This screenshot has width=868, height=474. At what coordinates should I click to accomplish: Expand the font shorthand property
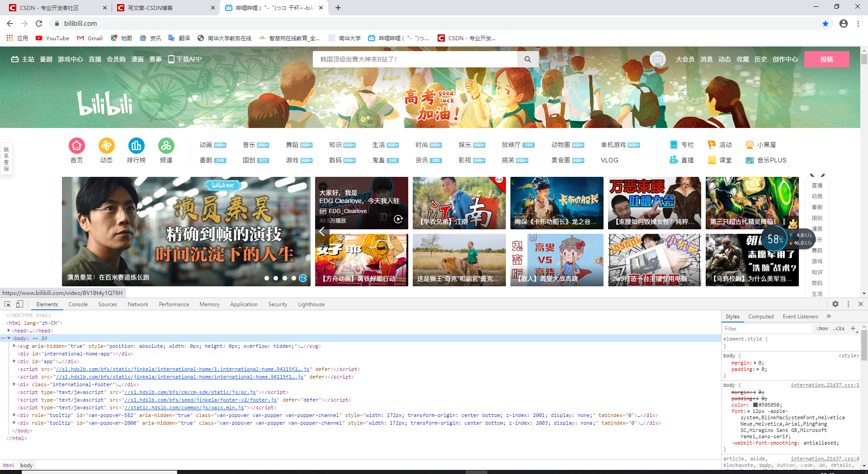coord(749,411)
